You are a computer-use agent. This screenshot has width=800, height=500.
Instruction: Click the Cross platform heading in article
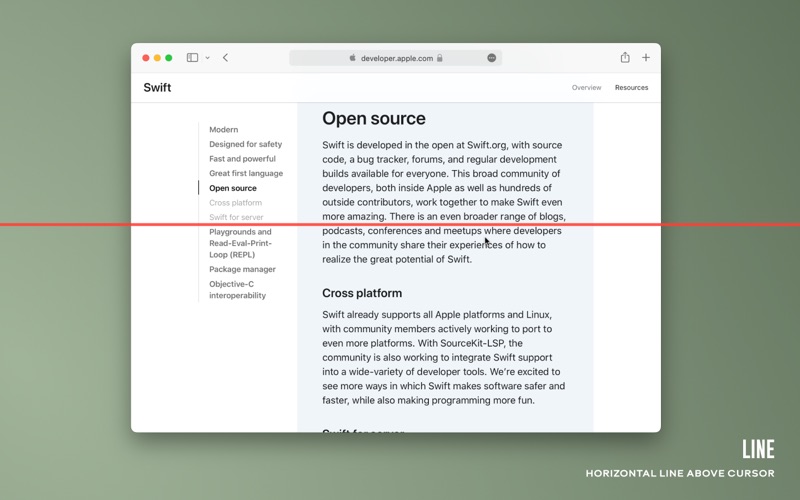coord(362,293)
